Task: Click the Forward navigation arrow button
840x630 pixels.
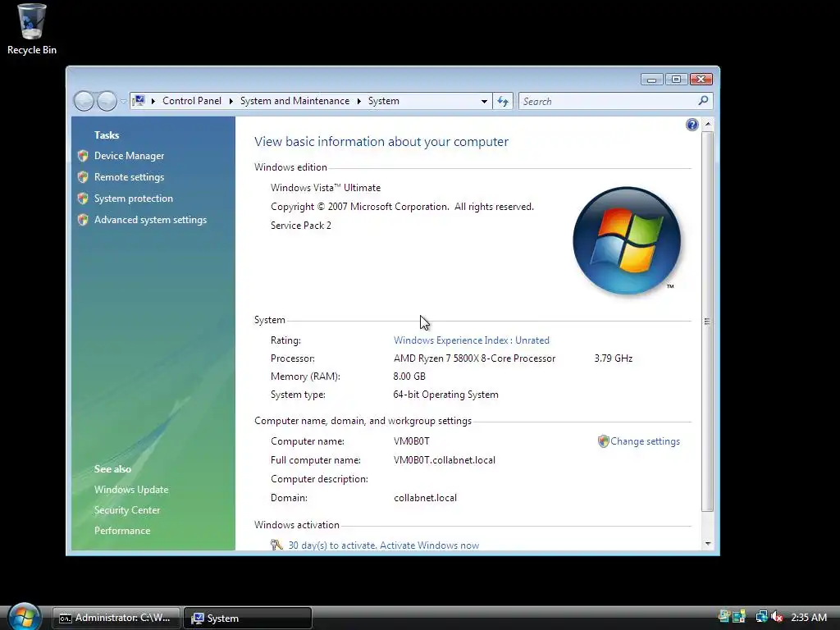Action: click(107, 101)
